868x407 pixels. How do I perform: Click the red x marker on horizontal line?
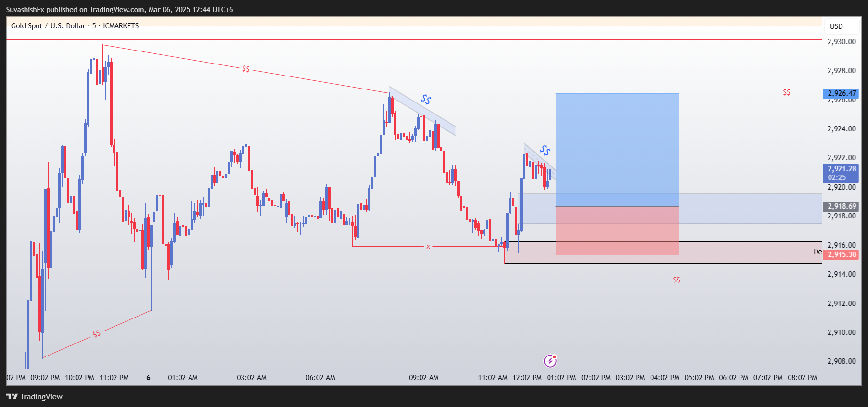click(428, 247)
